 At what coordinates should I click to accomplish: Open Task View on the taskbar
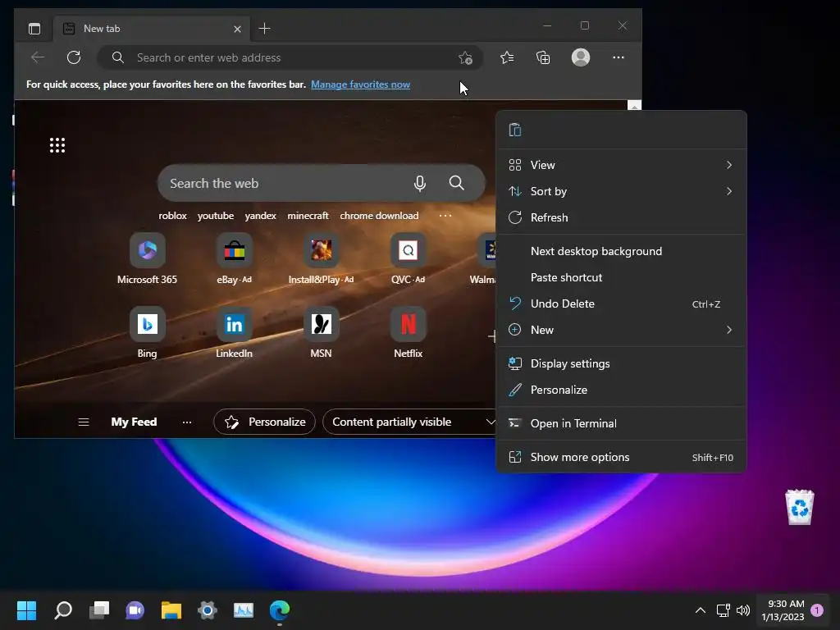pyautogui.click(x=99, y=610)
